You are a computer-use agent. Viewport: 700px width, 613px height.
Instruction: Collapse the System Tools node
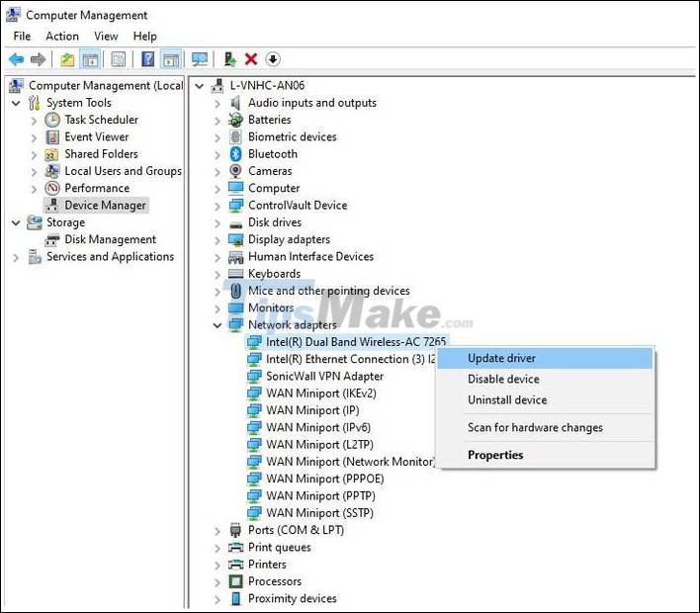[16, 103]
